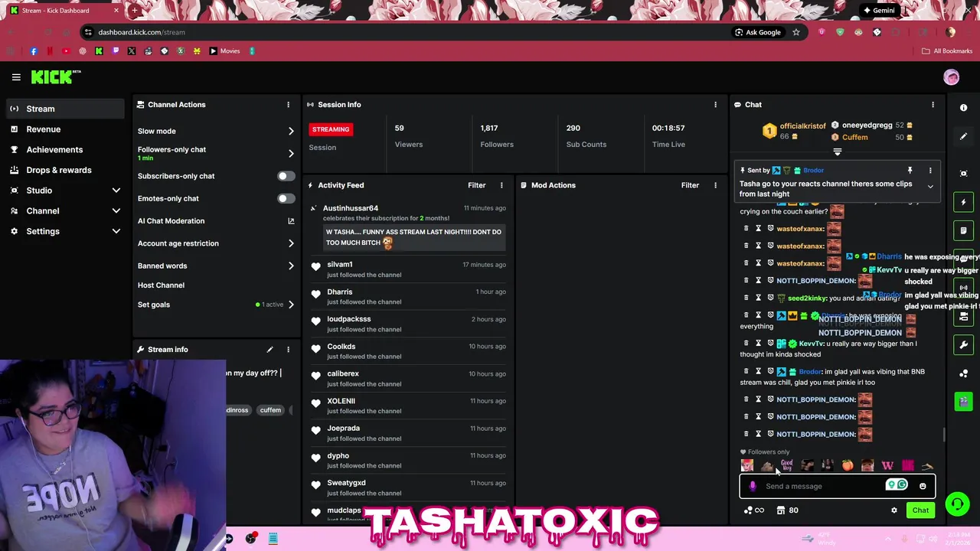Expand Settings sidebar section
Image resolution: width=980 pixels, height=551 pixels.
(116, 231)
